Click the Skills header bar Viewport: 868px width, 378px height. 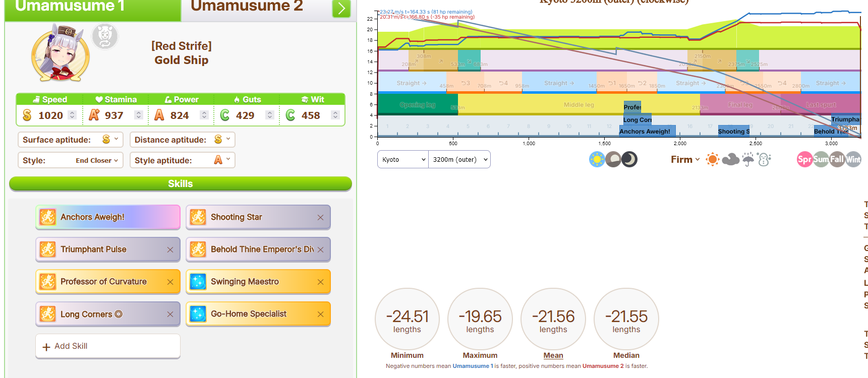(181, 183)
